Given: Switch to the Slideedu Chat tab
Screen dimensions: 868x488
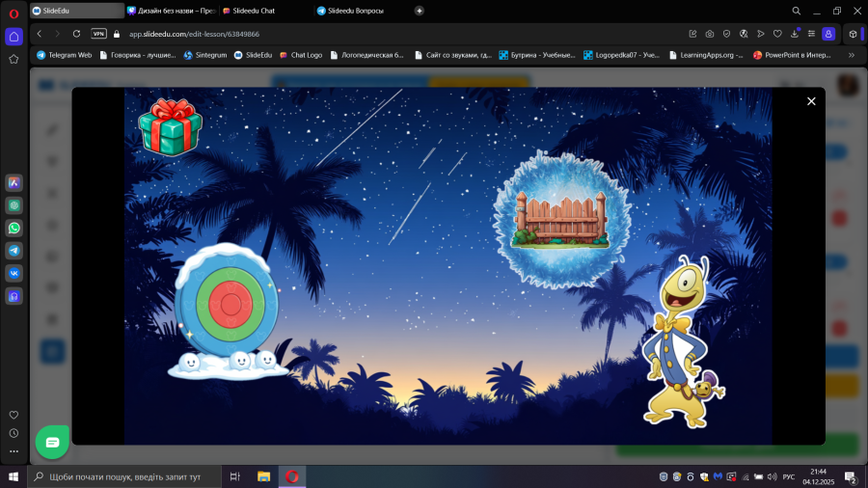Looking at the screenshot, I should 254,11.
